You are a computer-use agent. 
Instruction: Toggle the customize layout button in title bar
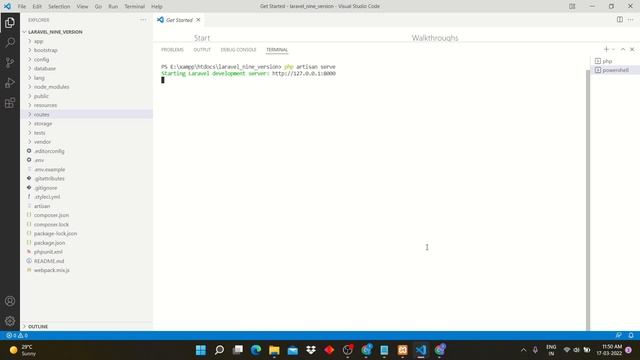pos(572,6)
